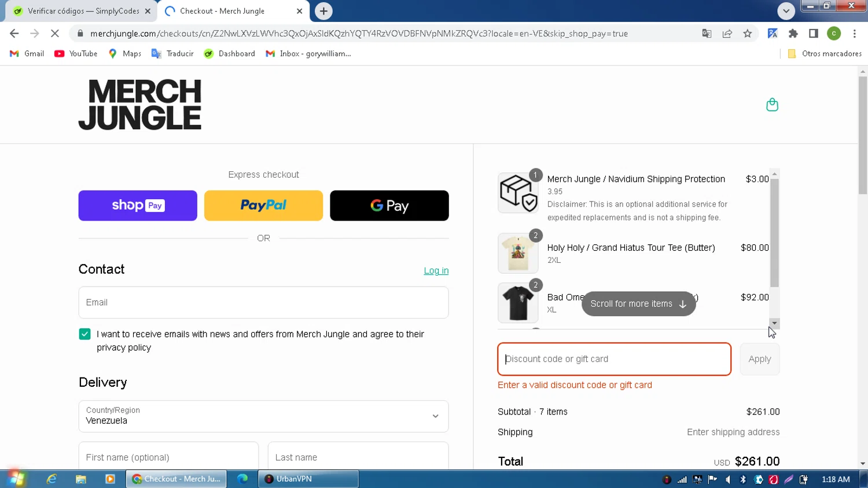Focus the First name (optional) field
Screen dimensions: 868x488
click(x=168, y=457)
